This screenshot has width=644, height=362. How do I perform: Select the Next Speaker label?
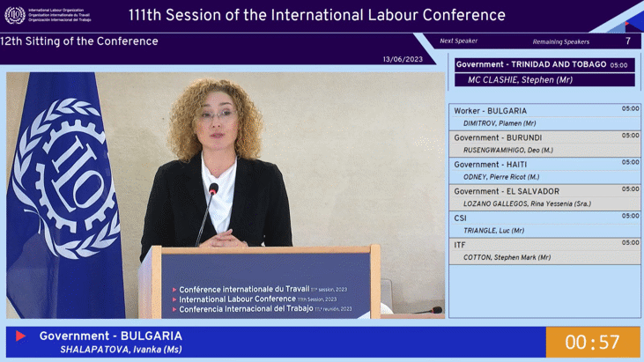[x=458, y=41]
